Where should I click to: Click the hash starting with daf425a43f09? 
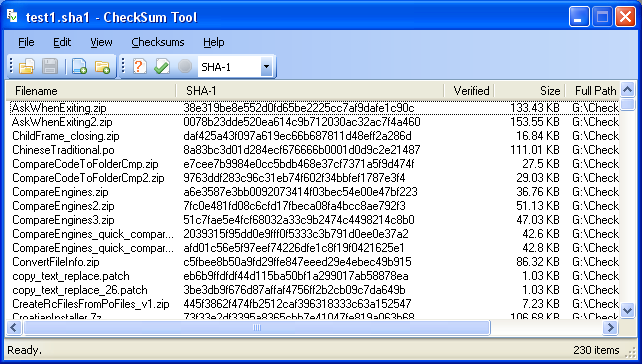coord(297,136)
